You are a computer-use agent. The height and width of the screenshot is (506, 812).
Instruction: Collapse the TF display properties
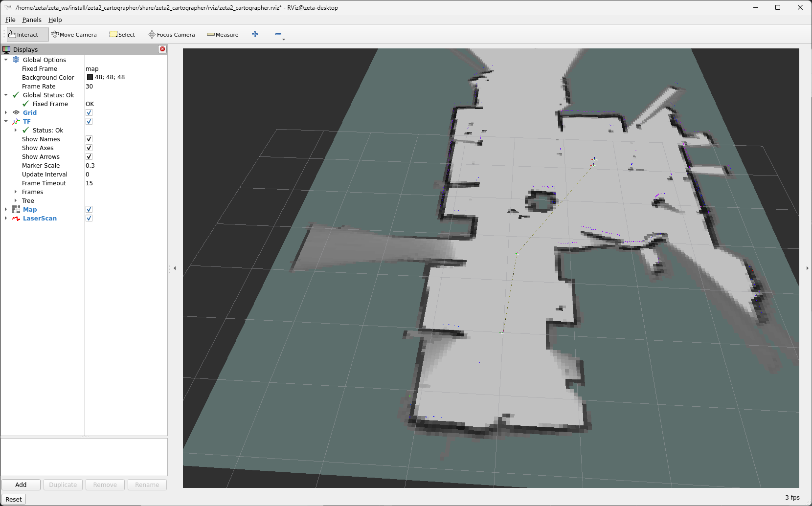(6, 121)
